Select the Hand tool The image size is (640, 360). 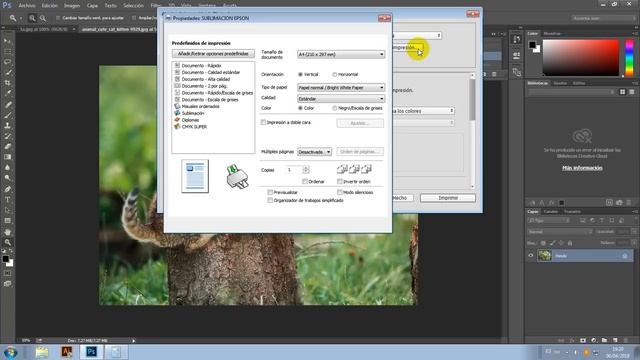pos(7,232)
